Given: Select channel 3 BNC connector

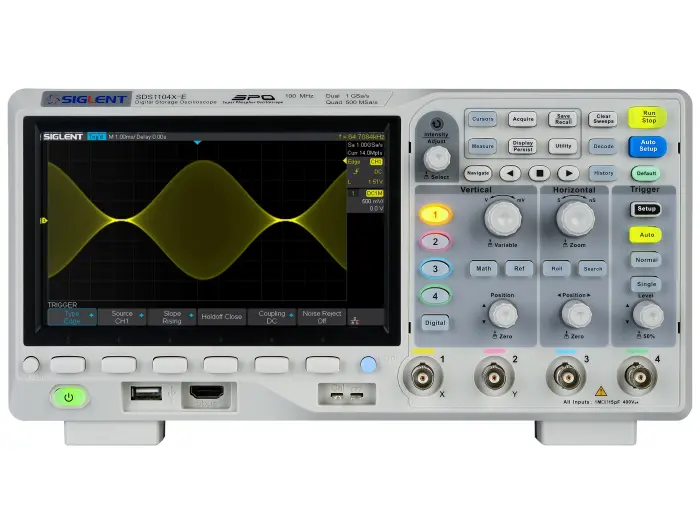Looking at the screenshot, I should (566, 377).
